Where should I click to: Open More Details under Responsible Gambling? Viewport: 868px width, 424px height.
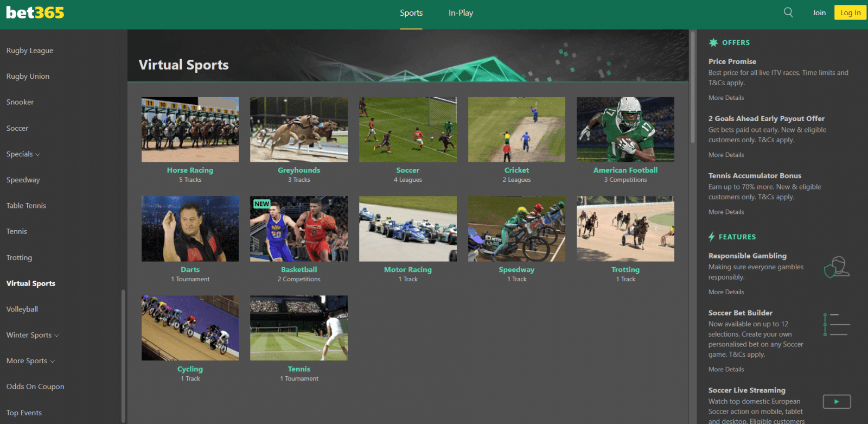coord(726,292)
